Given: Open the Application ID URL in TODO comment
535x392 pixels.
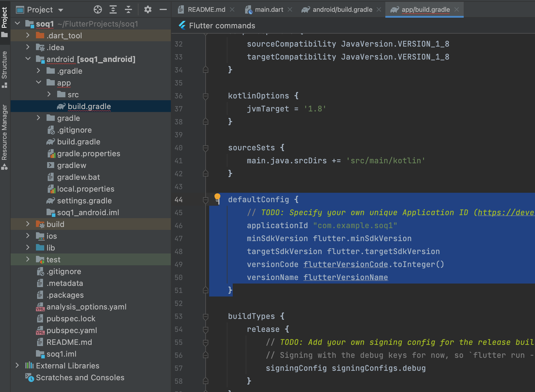Looking at the screenshot, I should coord(506,213).
